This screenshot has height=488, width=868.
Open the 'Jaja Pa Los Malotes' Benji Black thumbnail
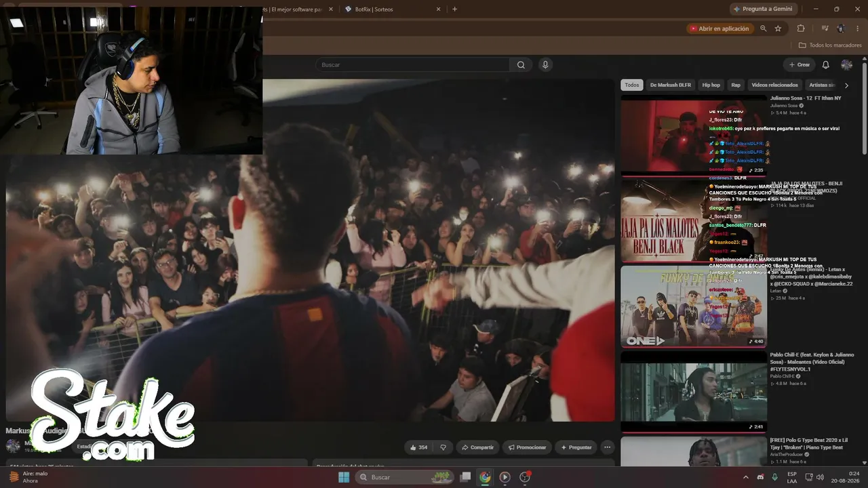[694, 220]
